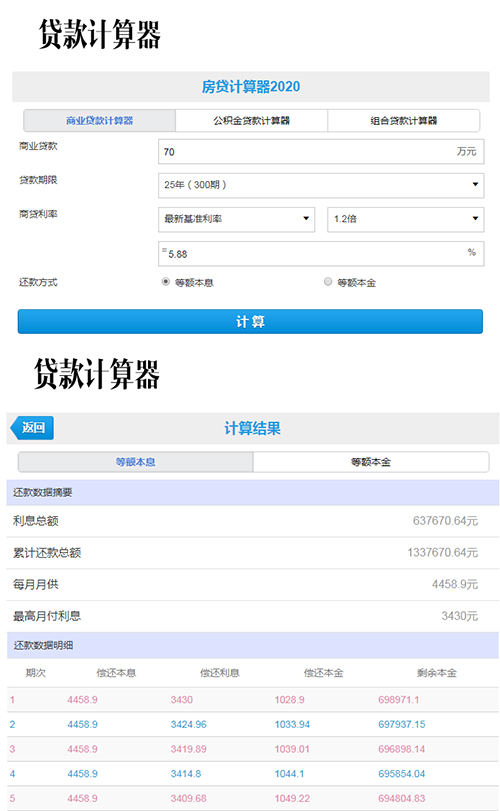This screenshot has height=811, width=500.
Task: Click remaining principal 695854.04
Action: (402, 774)
